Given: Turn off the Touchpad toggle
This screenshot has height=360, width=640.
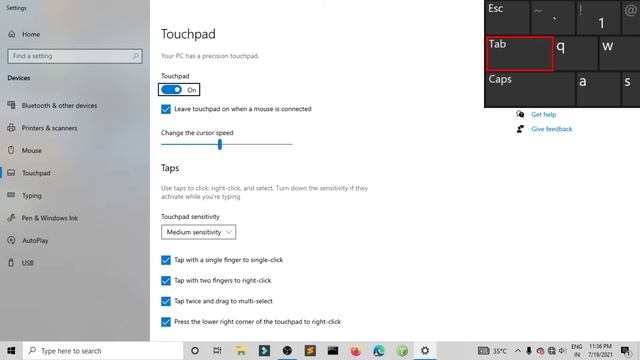Looking at the screenshot, I should 171,90.
